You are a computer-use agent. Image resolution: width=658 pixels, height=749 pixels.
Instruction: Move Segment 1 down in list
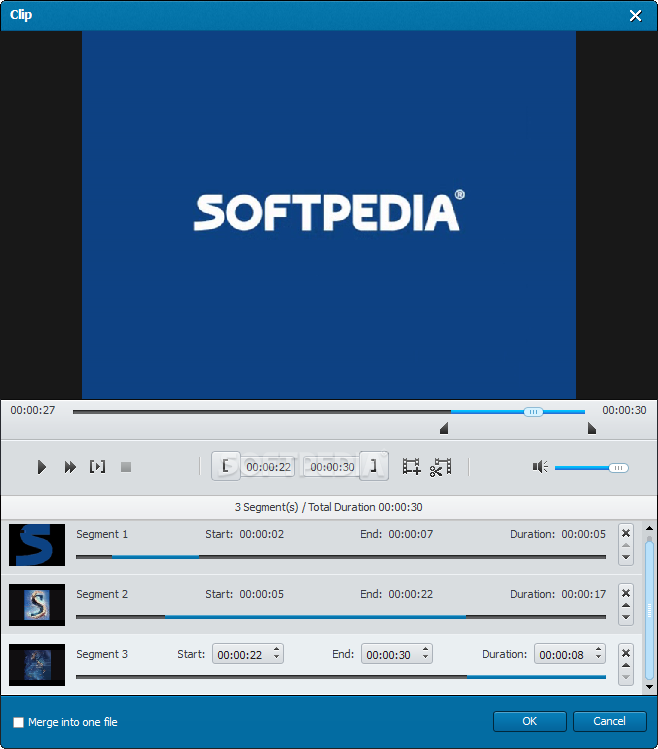point(626,557)
